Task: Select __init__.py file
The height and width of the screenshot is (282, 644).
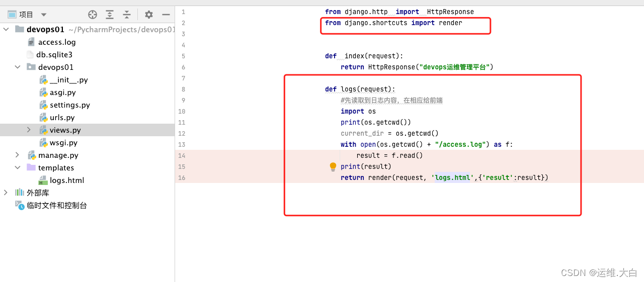Action: (x=69, y=80)
